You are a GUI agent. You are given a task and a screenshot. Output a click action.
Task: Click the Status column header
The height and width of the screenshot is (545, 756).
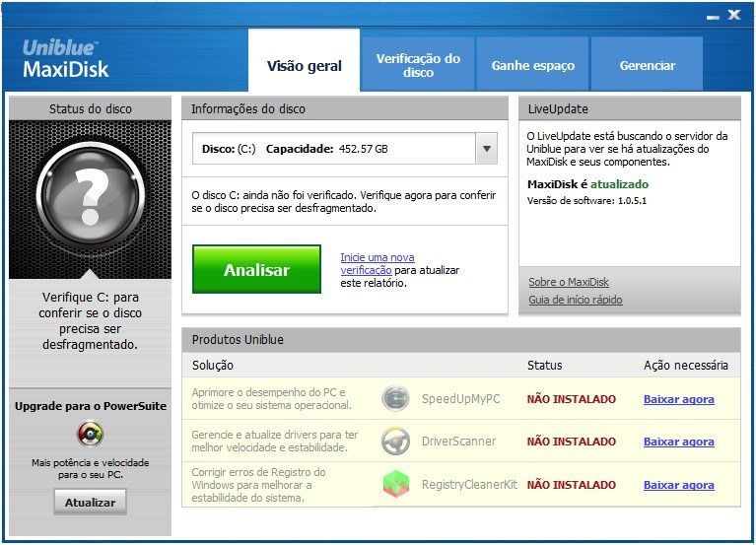point(544,366)
